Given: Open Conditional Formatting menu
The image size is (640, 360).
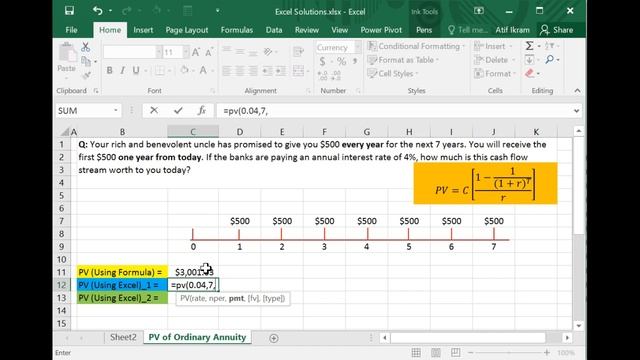Looking at the screenshot, I should click(x=416, y=46).
